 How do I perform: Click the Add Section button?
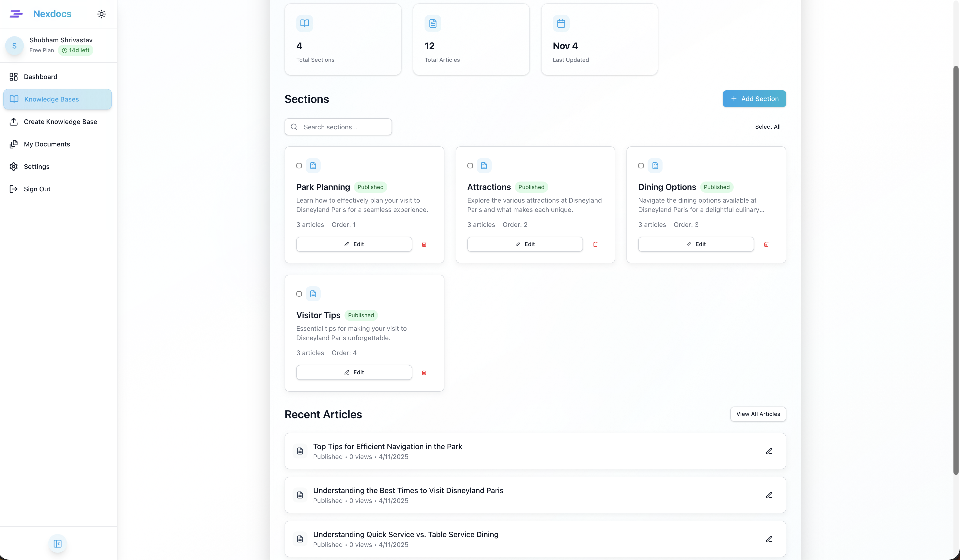[754, 99]
